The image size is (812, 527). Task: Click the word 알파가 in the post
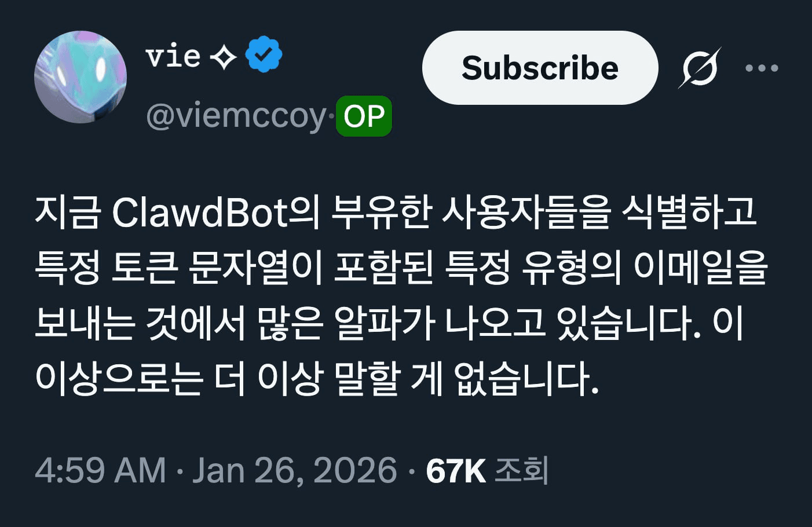point(385,323)
